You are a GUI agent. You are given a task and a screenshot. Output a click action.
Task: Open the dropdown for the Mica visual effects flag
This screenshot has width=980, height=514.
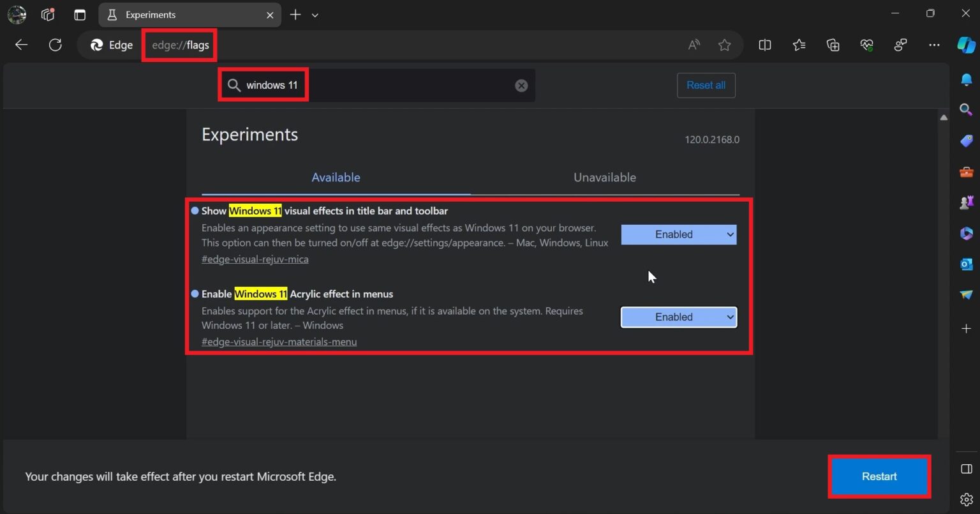678,234
